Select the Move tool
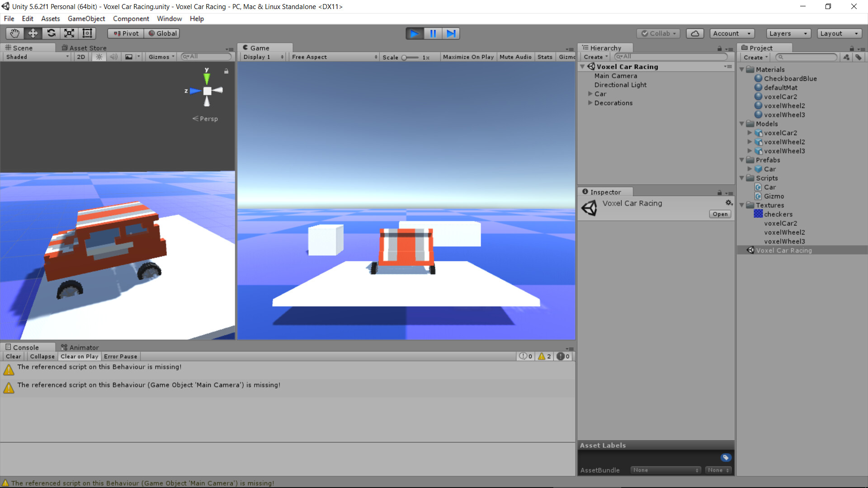The width and height of the screenshot is (868, 488). coord(33,33)
